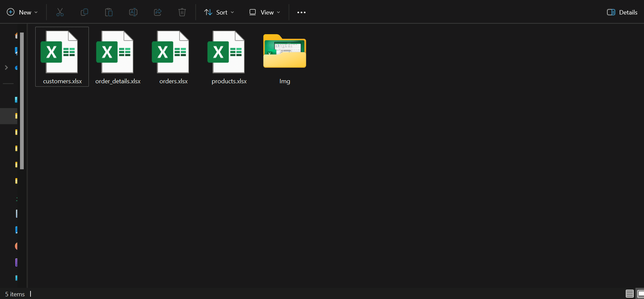Select the products.xlsx file
The width and height of the screenshot is (644, 299).
pyautogui.click(x=229, y=57)
